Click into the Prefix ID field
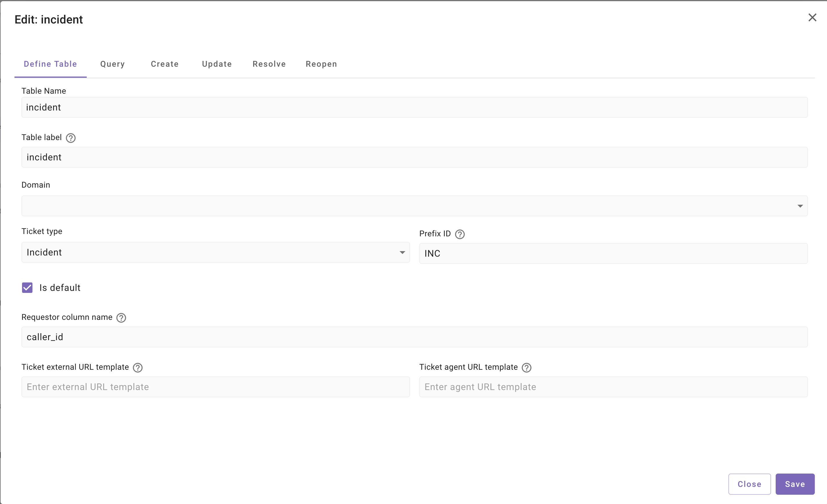The height and width of the screenshot is (504, 827). click(613, 253)
